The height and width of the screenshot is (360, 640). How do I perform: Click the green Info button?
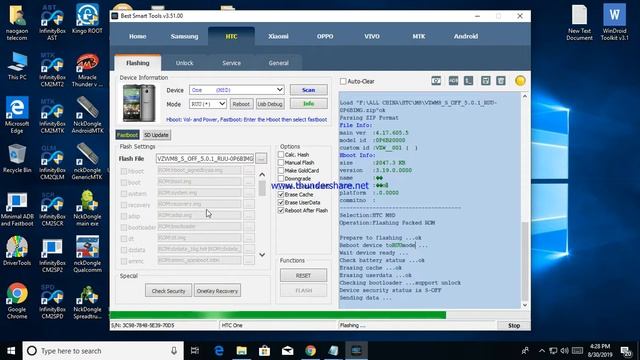pyautogui.click(x=309, y=104)
